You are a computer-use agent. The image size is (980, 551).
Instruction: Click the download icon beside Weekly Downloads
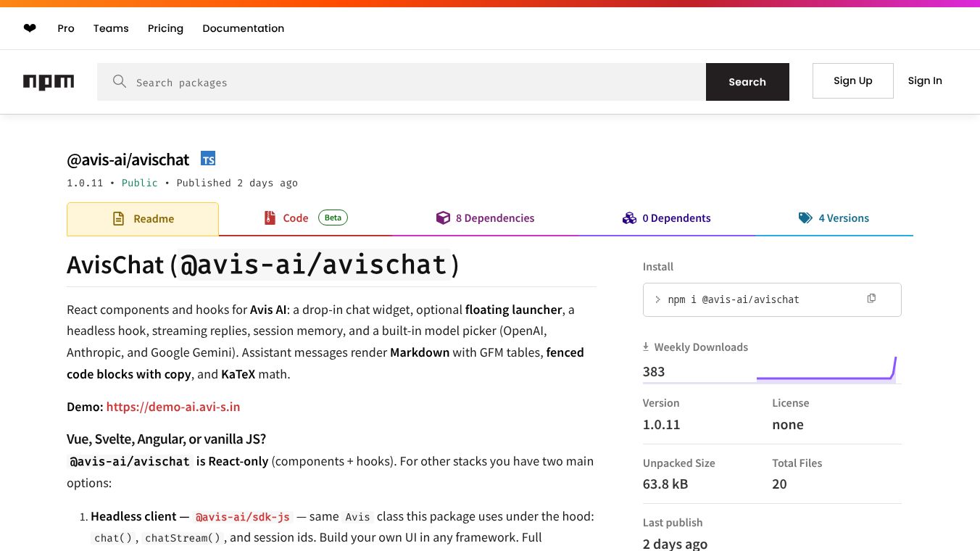[x=645, y=347]
